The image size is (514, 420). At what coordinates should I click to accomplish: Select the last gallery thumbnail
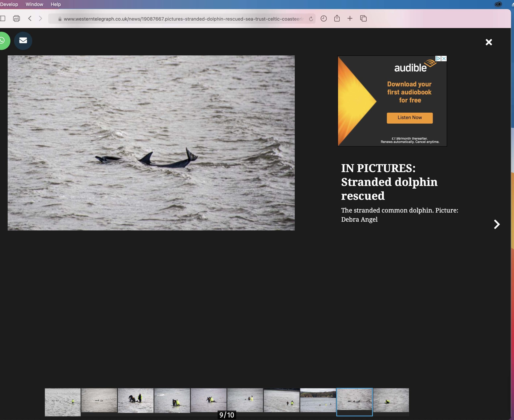coord(391,400)
